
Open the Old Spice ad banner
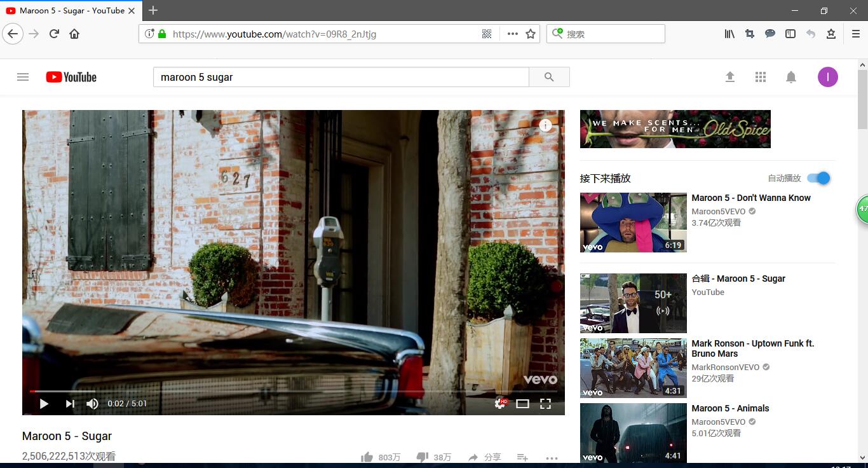(x=675, y=129)
